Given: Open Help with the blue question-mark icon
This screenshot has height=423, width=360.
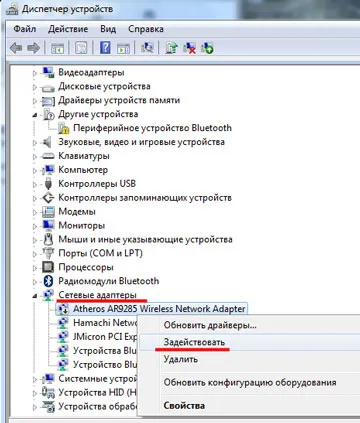Looking at the screenshot, I should coord(105,48).
